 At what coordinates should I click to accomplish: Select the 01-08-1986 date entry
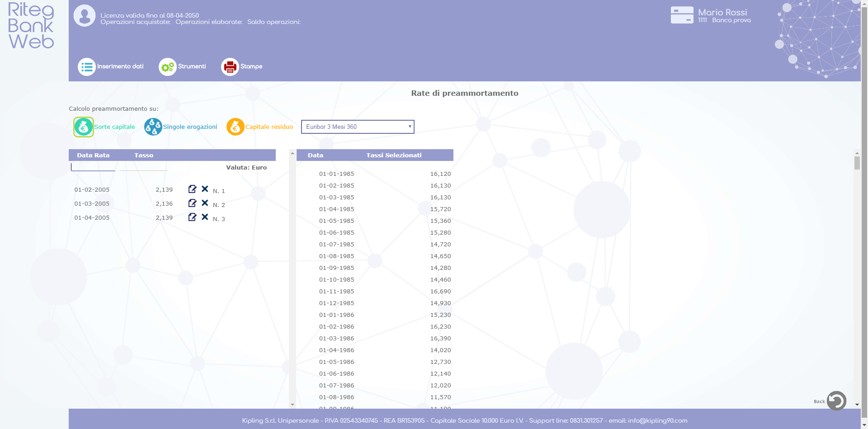click(x=337, y=397)
